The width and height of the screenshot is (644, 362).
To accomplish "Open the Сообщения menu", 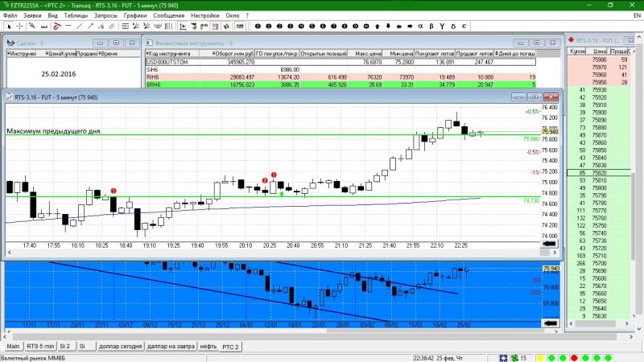I will [169, 15].
